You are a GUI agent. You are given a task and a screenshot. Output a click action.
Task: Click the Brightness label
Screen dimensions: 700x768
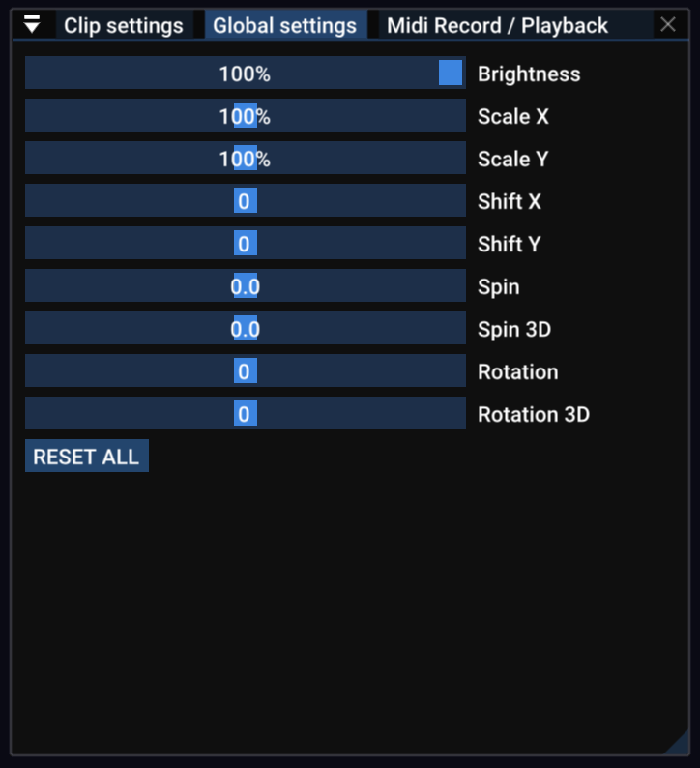[x=529, y=74]
